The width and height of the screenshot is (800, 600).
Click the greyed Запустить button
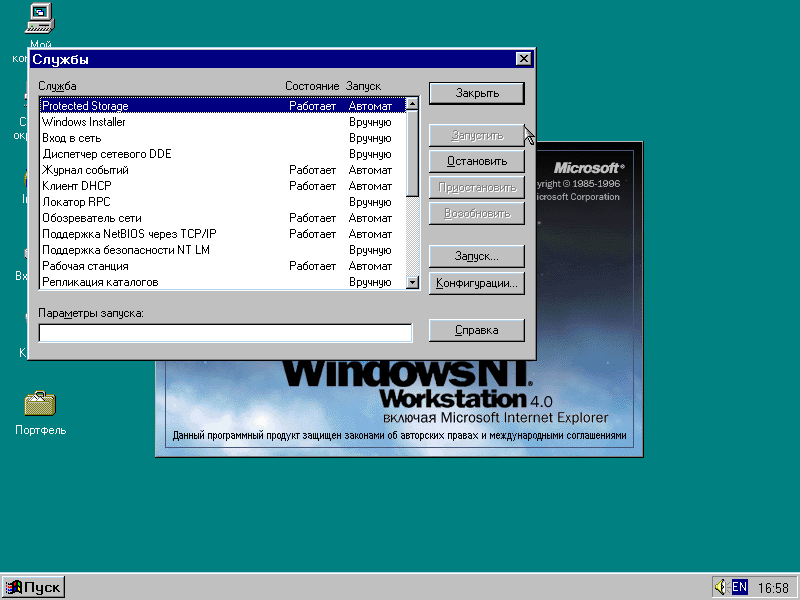tap(477, 136)
